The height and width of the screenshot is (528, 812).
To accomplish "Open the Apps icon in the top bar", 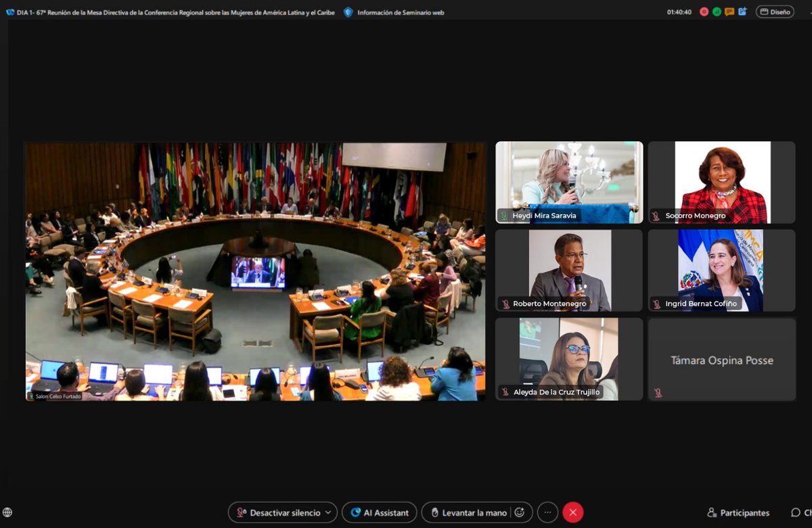I will [742, 11].
